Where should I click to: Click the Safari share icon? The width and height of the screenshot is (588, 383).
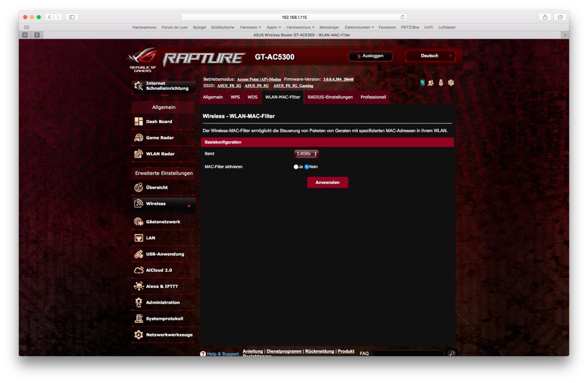click(545, 17)
